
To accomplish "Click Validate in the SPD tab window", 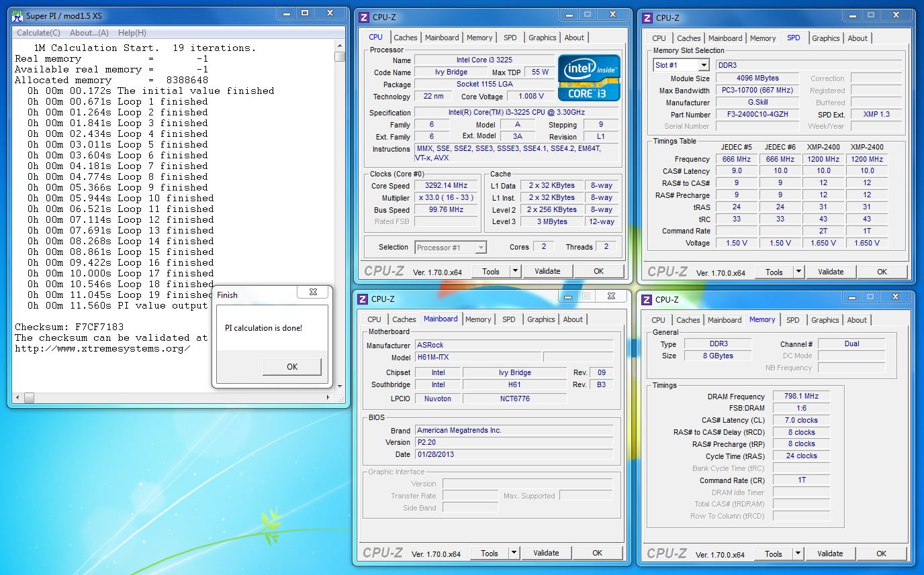I will click(x=831, y=272).
